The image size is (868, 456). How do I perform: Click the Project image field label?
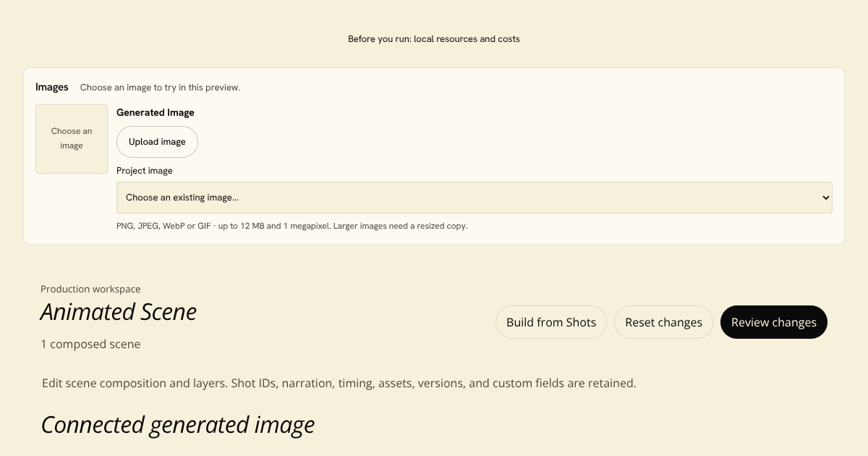tap(145, 171)
